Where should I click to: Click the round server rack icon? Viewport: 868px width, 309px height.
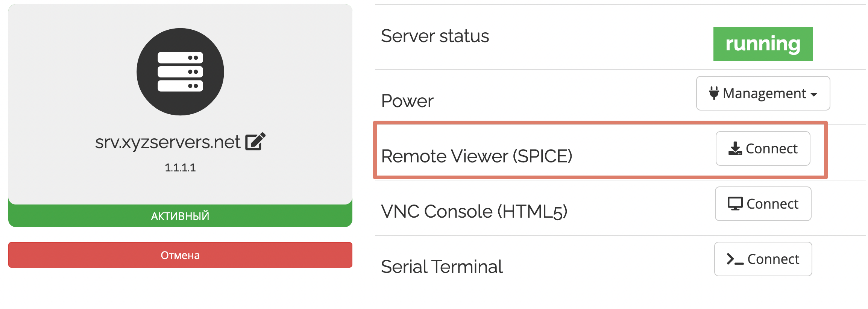[x=180, y=72]
